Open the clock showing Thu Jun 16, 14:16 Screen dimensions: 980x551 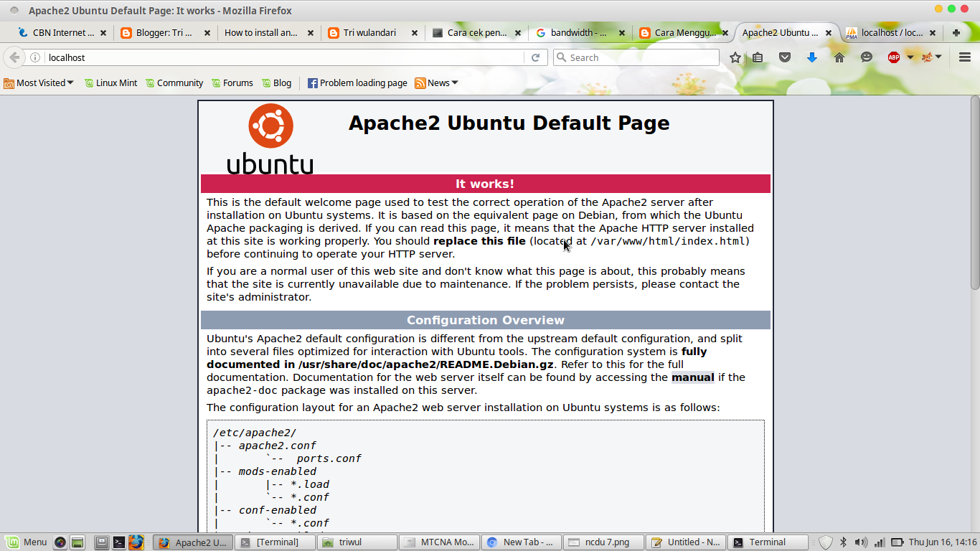943,542
